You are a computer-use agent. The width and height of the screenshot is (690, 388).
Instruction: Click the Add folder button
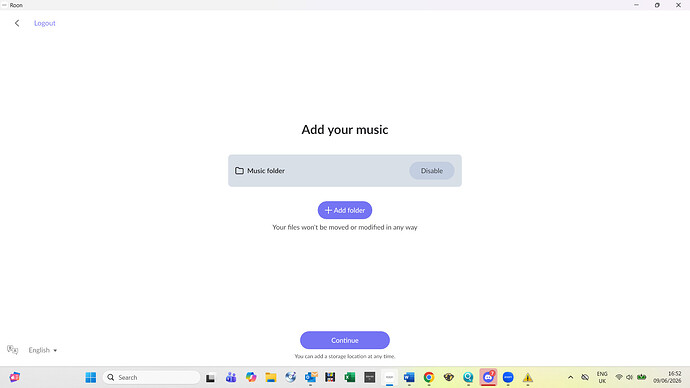pyautogui.click(x=345, y=210)
